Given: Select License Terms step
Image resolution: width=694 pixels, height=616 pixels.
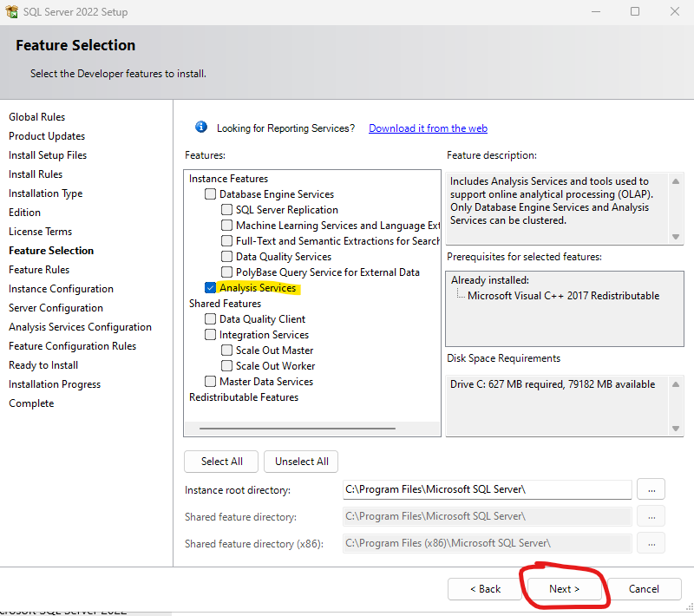Looking at the screenshot, I should coord(40,232).
